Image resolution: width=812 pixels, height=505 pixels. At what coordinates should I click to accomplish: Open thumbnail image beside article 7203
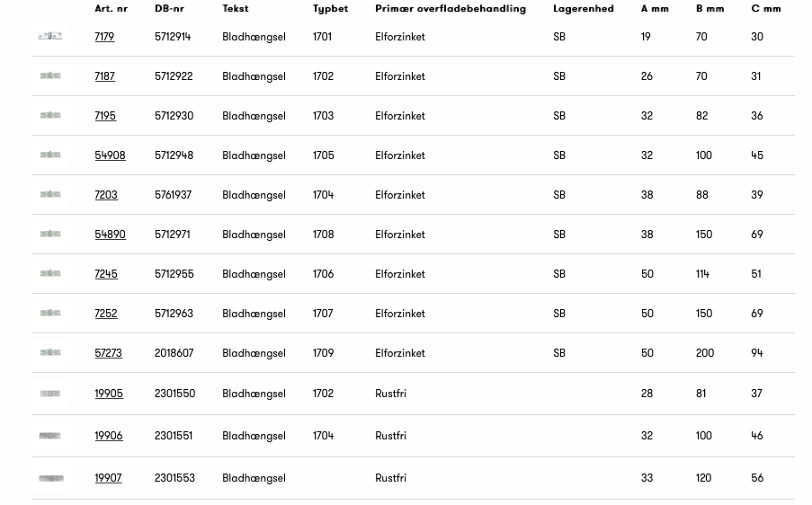pos(50,194)
